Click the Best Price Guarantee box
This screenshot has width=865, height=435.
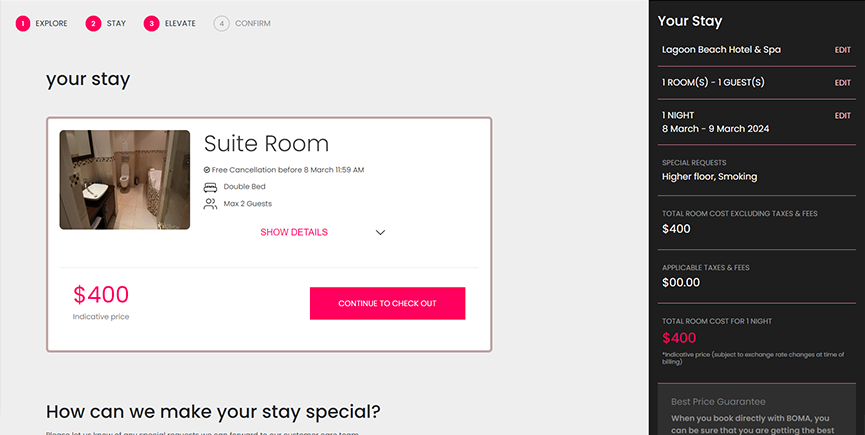pos(756,410)
